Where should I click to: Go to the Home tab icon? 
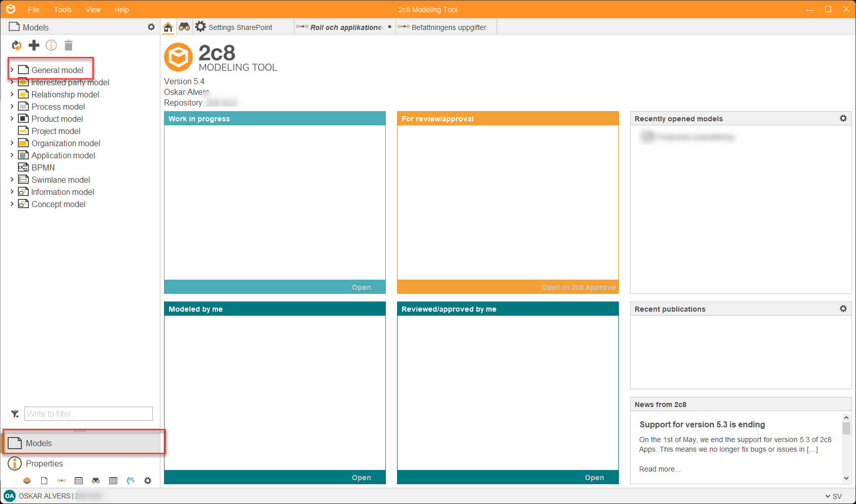[x=168, y=27]
